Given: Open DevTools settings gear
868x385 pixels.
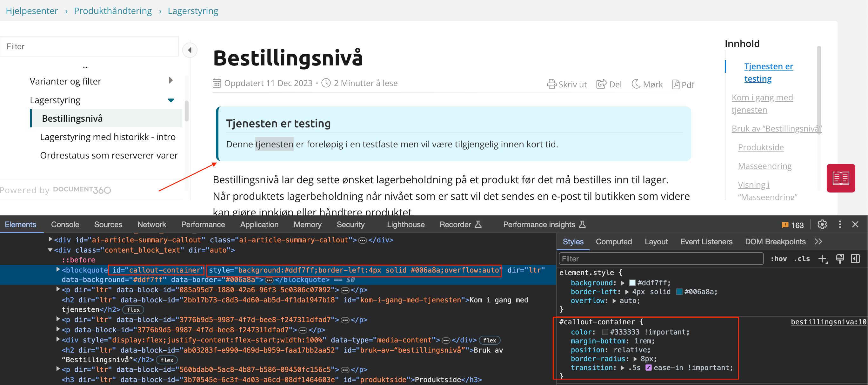Looking at the screenshot, I should [x=822, y=225].
